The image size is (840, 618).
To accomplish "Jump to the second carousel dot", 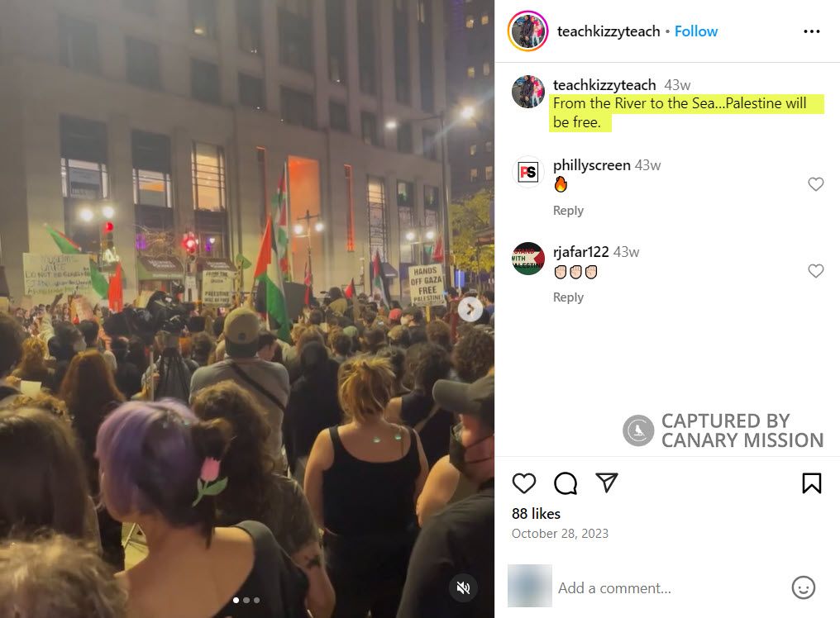I will [x=246, y=601].
